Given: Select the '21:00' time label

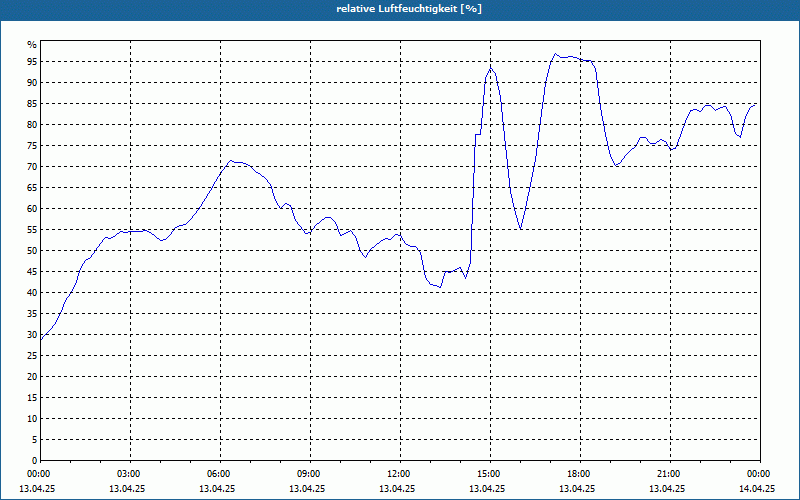Looking at the screenshot, I should (x=669, y=474).
